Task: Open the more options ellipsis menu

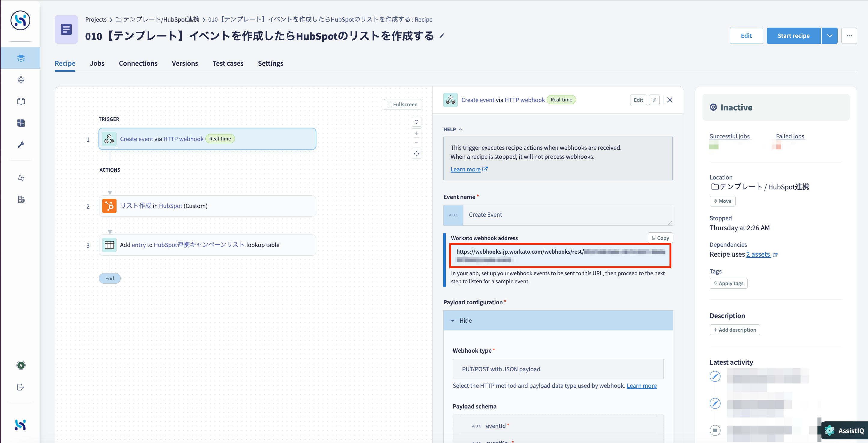Action: [x=849, y=36]
